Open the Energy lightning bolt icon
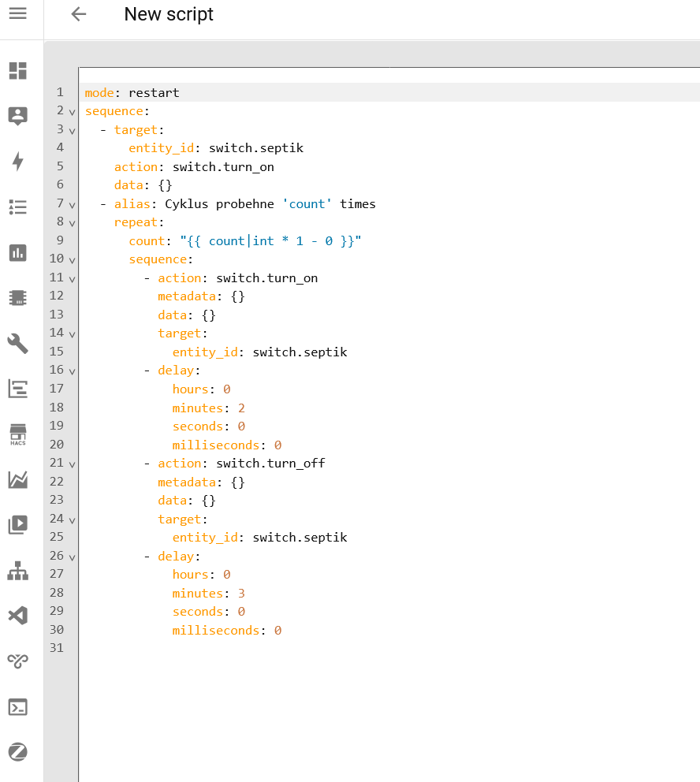Screen dimensions: 700x782 click(x=17, y=162)
